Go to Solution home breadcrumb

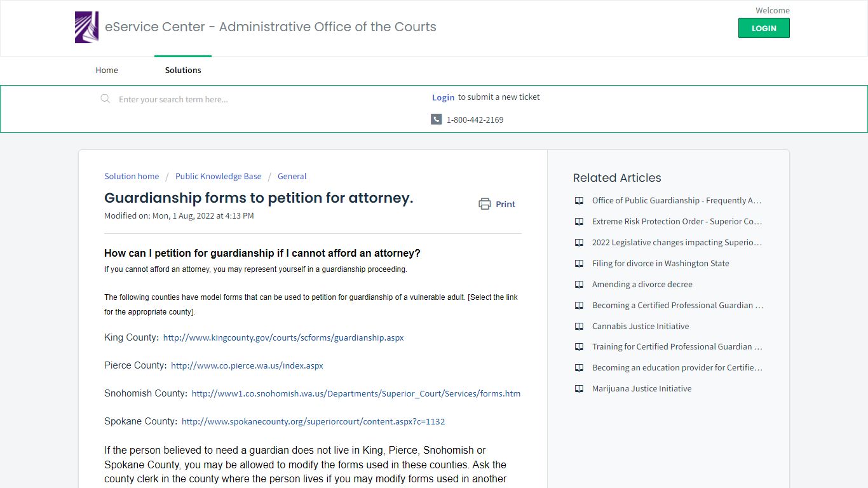(x=132, y=176)
